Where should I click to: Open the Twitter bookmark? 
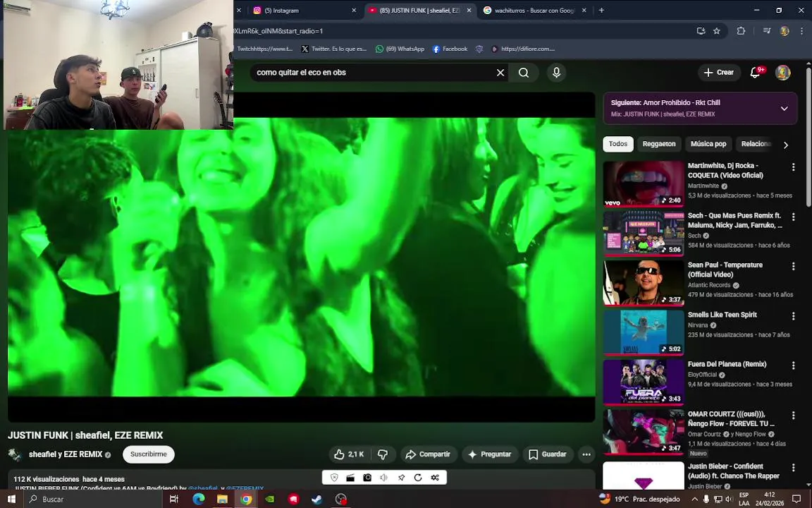tap(333, 49)
